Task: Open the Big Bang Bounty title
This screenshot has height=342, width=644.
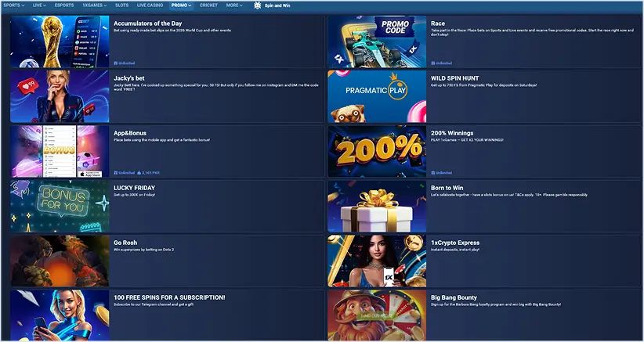Action: click(x=454, y=297)
